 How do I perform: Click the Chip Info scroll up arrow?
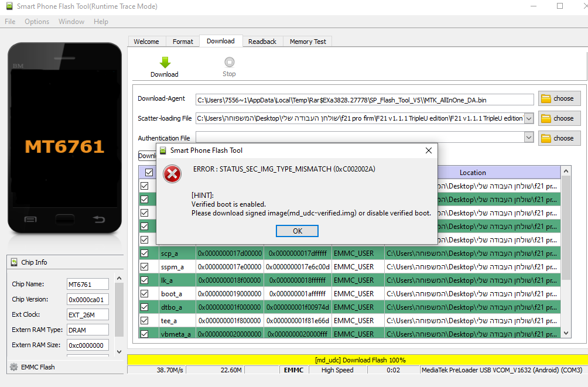pos(119,278)
